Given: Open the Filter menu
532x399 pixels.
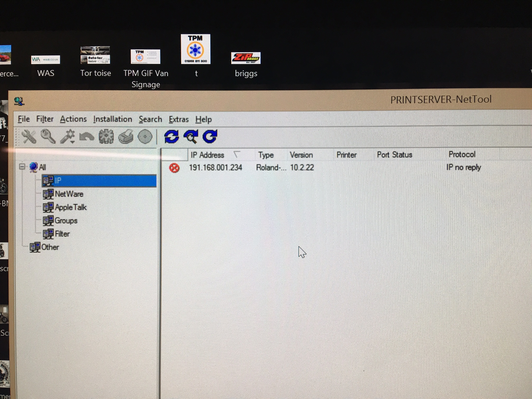Looking at the screenshot, I should 45,119.
